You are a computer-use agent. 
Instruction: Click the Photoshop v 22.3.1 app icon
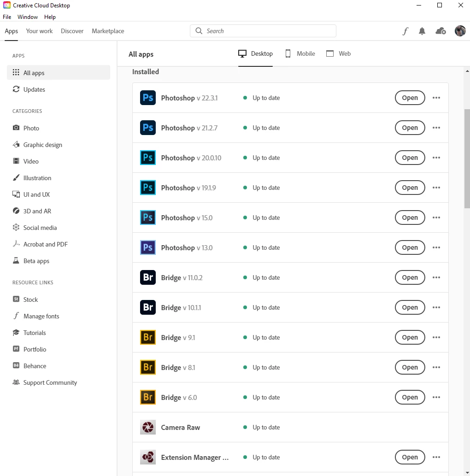tap(148, 98)
